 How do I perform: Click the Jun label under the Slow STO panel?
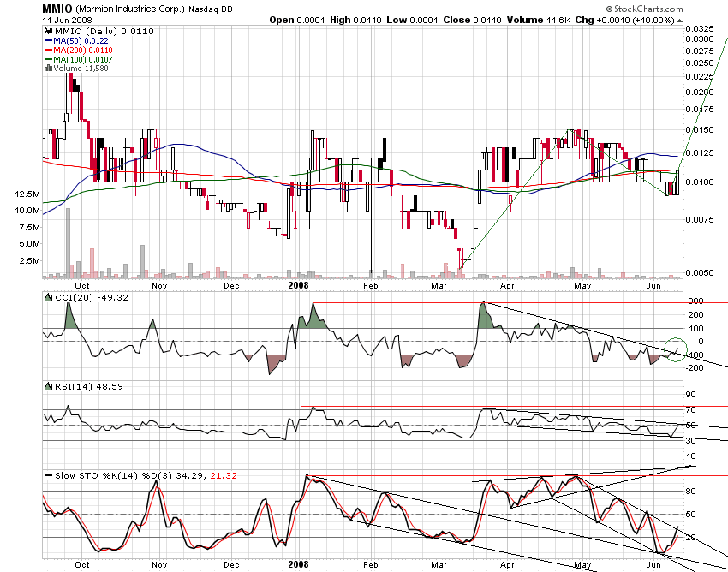tap(653, 565)
